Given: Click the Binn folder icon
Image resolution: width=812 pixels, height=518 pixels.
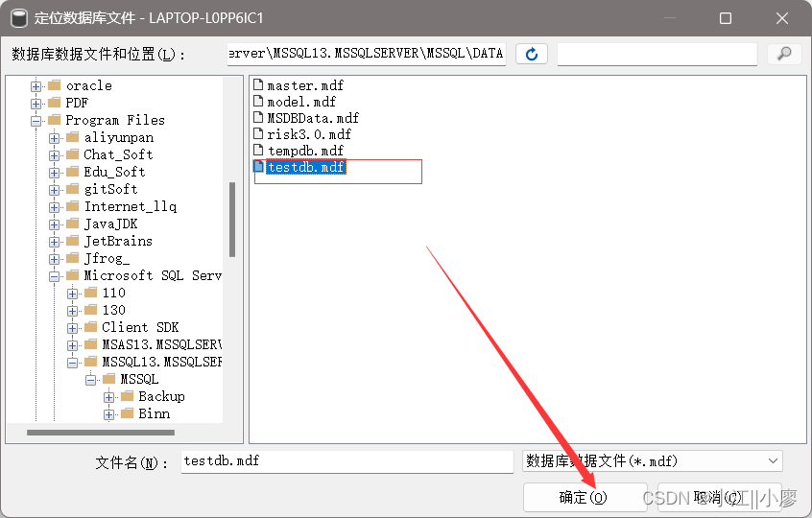Looking at the screenshot, I should 128,413.
